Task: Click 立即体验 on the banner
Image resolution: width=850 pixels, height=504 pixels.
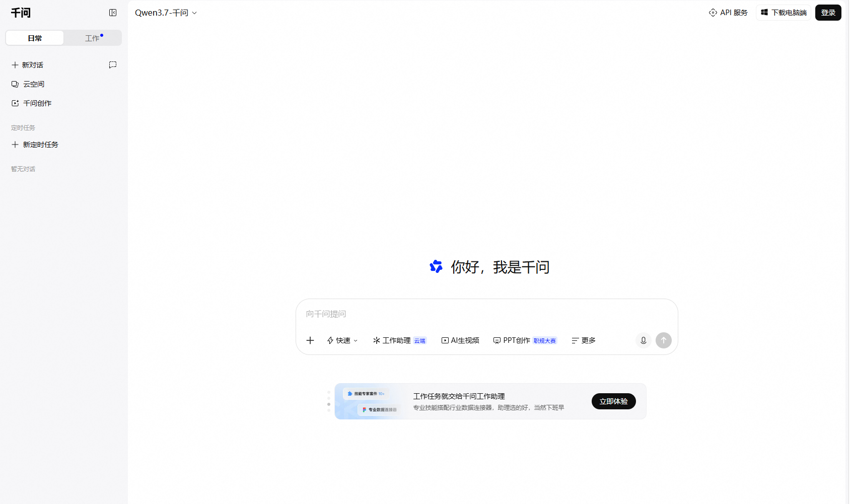Action: click(x=613, y=401)
